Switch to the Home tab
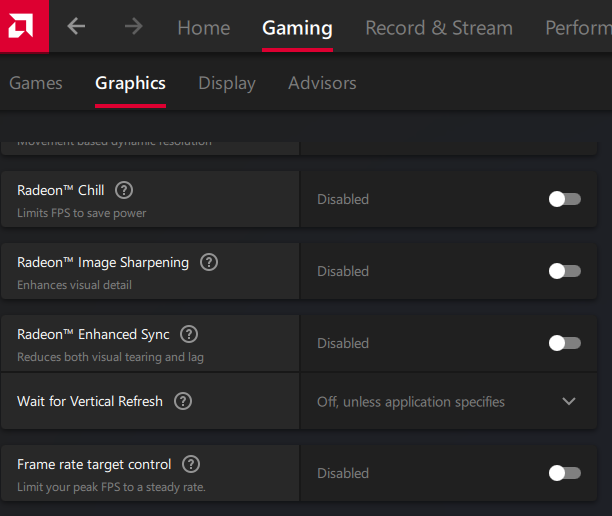The width and height of the screenshot is (612, 516). click(x=204, y=28)
